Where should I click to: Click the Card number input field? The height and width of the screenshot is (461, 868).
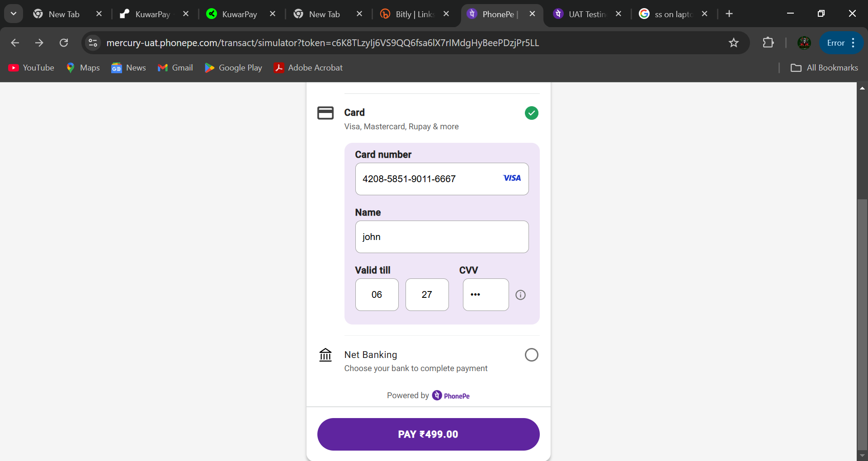point(442,179)
